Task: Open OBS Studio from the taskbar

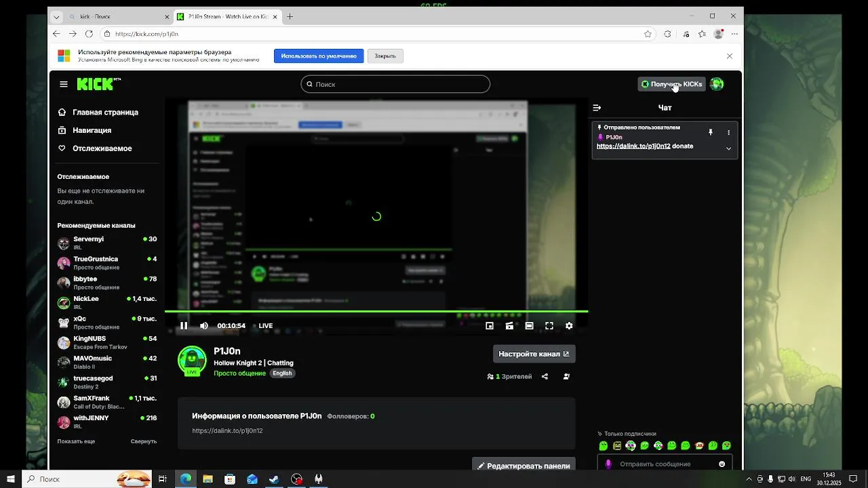Action: point(296,479)
